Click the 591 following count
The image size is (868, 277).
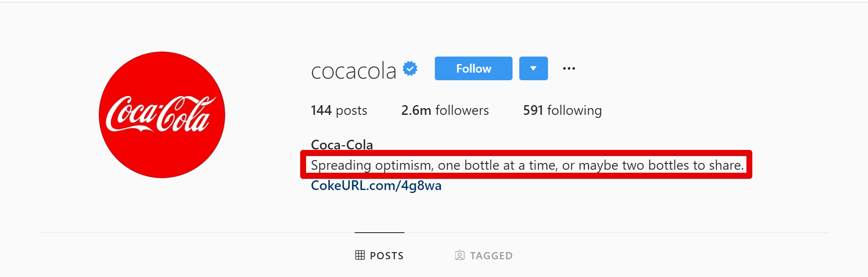click(x=562, y=110)
